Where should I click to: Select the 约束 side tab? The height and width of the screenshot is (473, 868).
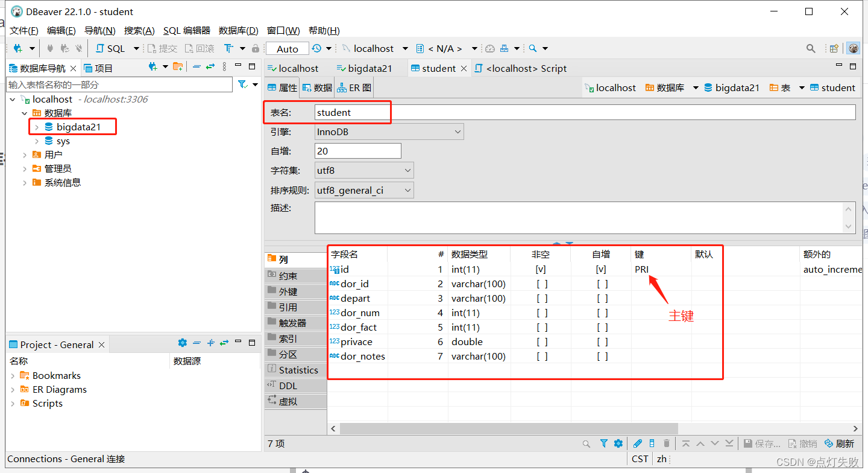point(295,276)
